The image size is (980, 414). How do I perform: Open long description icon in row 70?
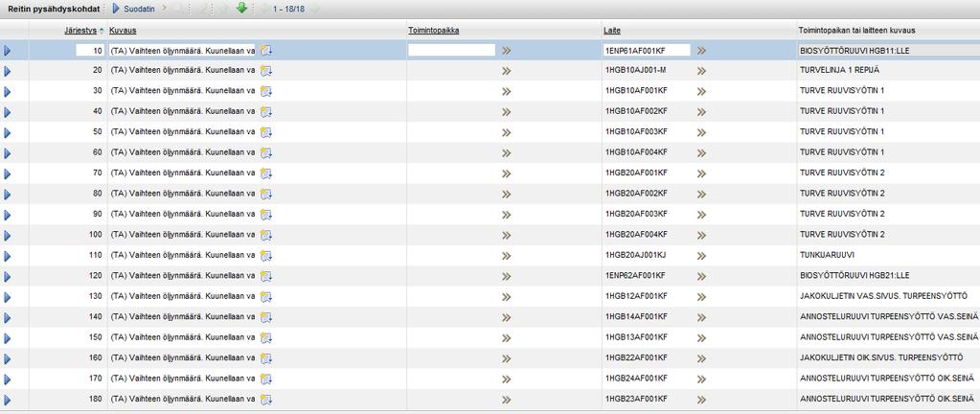(x=266, y=173)
